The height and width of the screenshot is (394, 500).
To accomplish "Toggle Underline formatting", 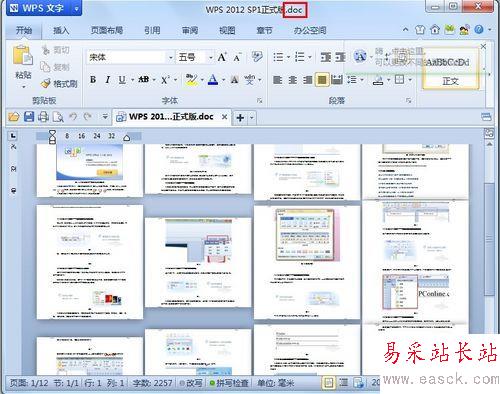I will pos(122,80).
